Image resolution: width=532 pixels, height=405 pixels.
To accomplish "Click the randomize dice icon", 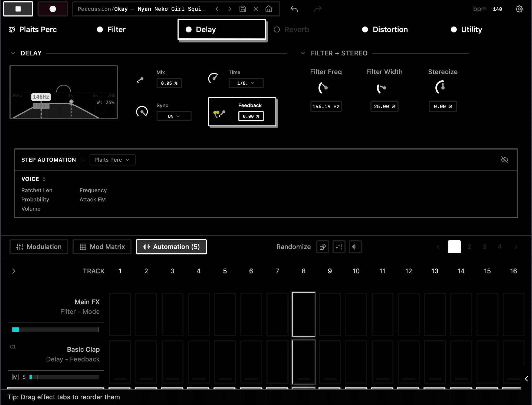I will click(323, 247).
